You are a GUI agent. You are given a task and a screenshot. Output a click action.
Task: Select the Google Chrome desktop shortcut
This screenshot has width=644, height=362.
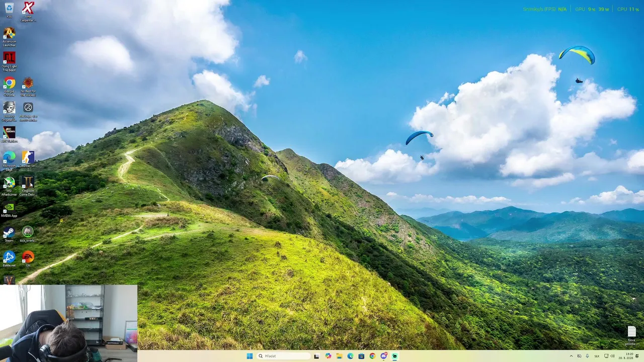(x=9, y=86)
